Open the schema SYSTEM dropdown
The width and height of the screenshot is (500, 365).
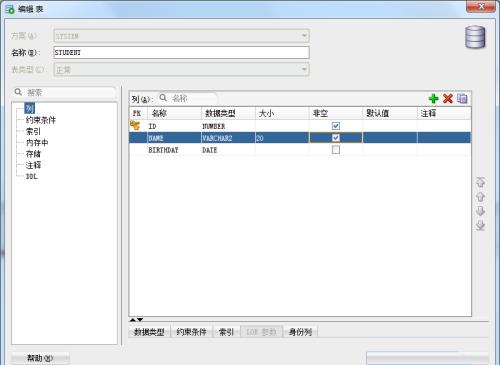304,36
